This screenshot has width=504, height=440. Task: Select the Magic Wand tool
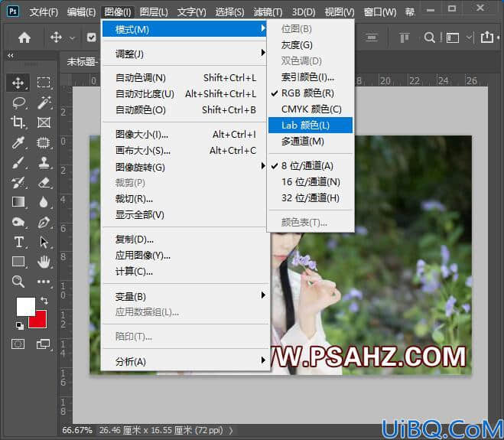[x=44, y=103]
